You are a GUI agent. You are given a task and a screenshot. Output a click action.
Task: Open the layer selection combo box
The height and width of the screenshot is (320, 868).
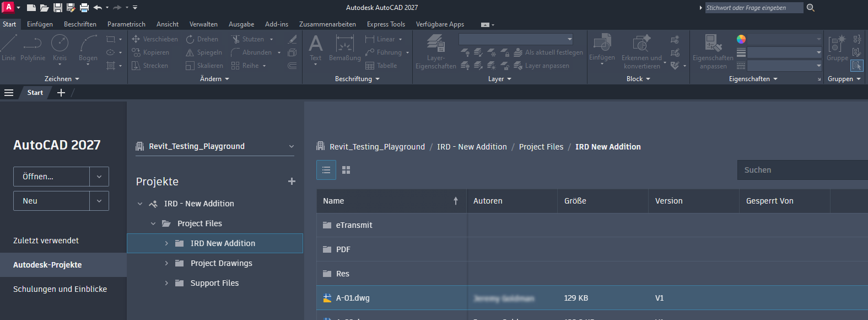pos(516,39)
